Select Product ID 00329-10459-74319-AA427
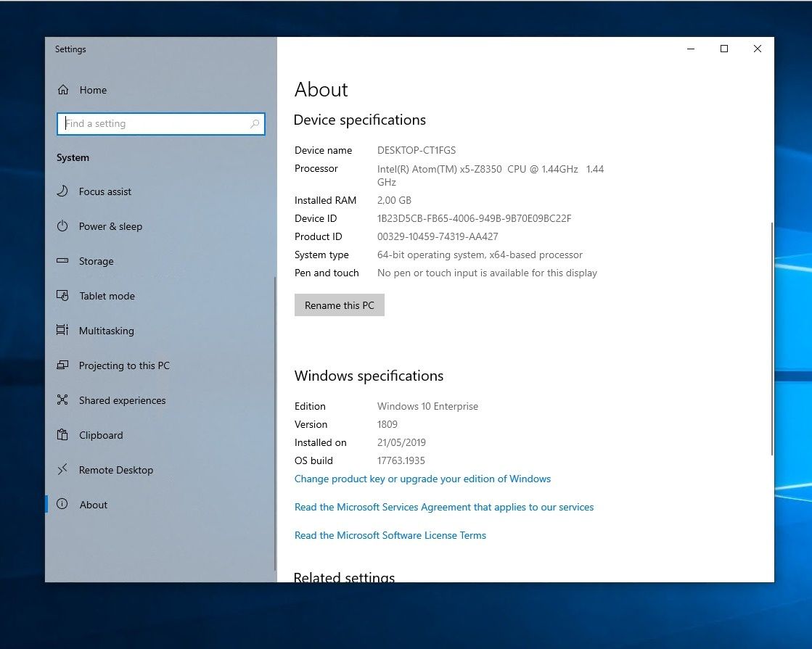 438,236
